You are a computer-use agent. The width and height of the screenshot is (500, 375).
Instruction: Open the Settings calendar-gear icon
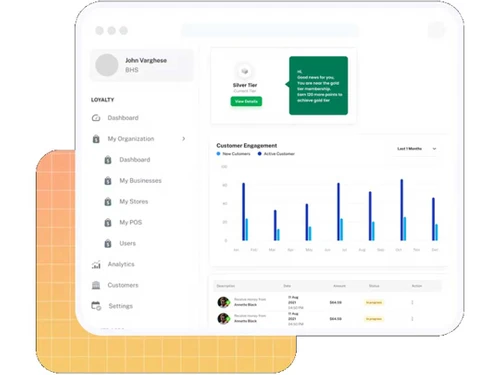[96, 306]
